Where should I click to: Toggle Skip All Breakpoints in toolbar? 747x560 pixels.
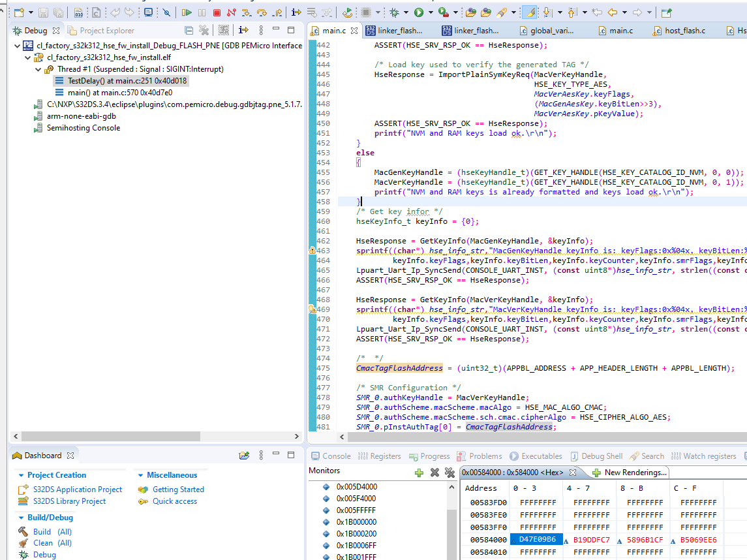pyautogui.click(x=166, y=12)
